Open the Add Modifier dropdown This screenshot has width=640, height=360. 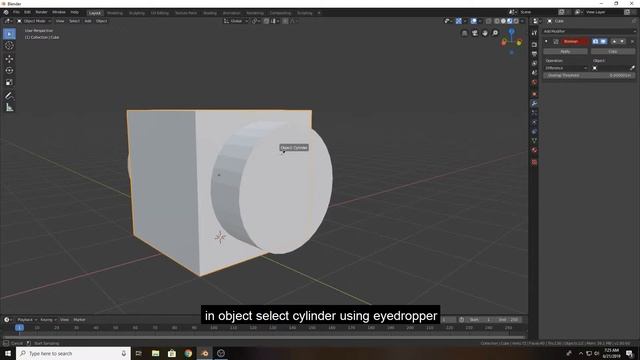tap(589, 31)
